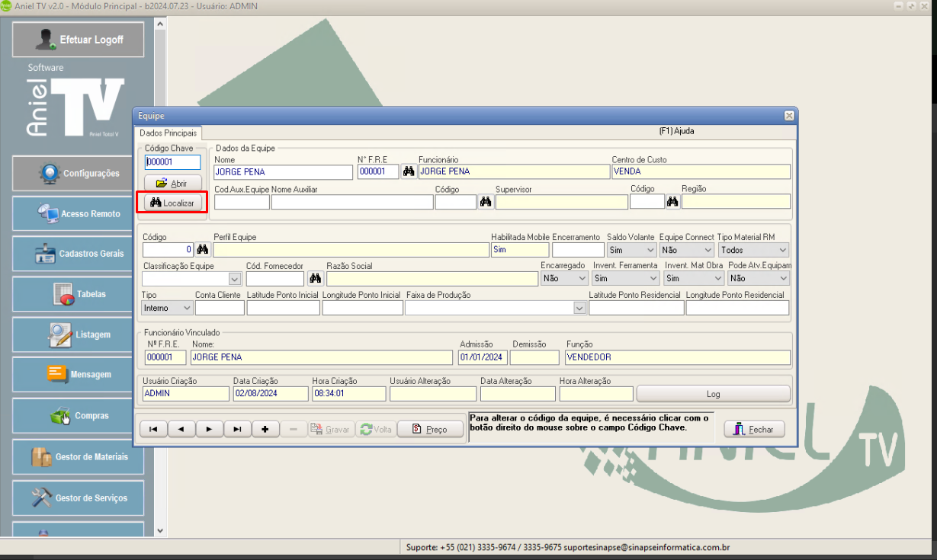Expand Equipe Connect dropdown

pyautogui.click(x=708, y=250)
